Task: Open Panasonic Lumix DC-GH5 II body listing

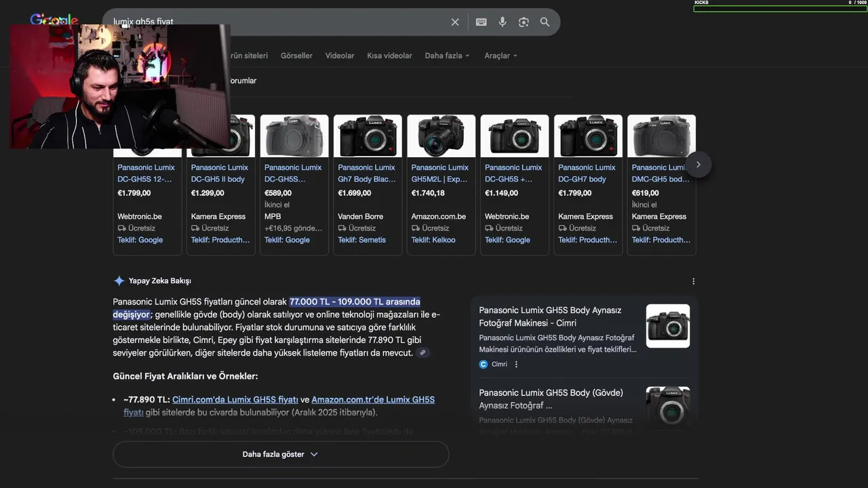Action: 219,174
